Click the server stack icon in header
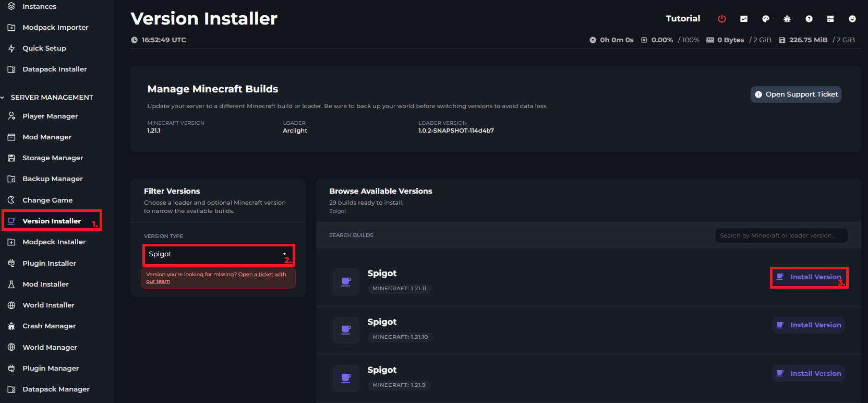Viewport: 868px width, 403px height. click(830, 19)
